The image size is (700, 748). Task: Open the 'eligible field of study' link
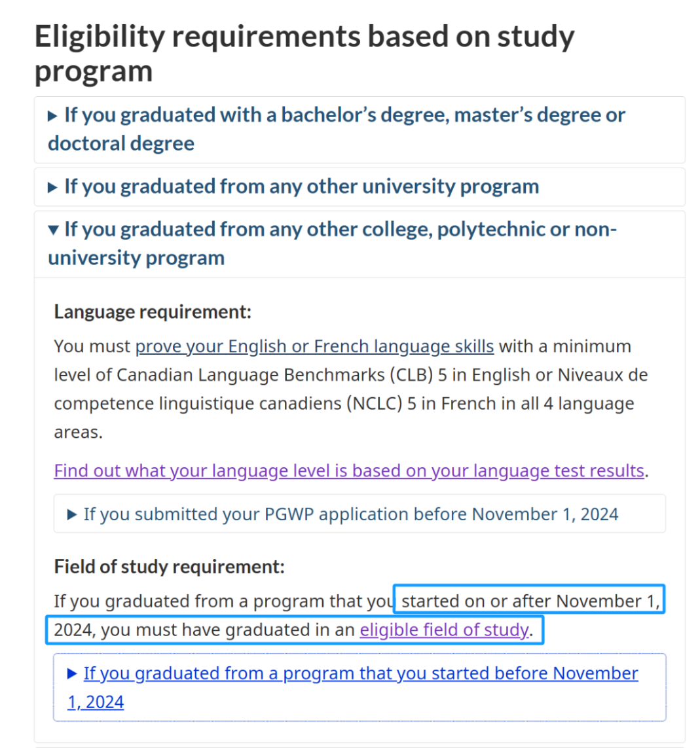pos(444,630)
